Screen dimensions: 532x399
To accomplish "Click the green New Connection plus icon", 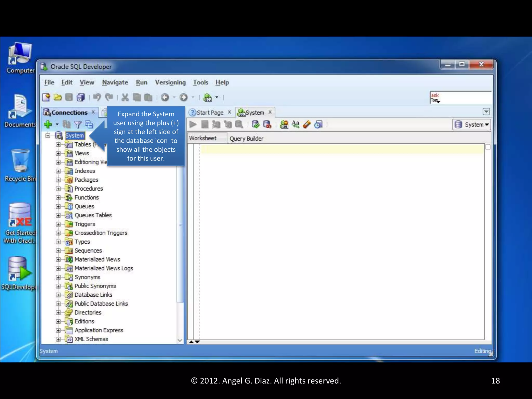I will pos(48,124).
